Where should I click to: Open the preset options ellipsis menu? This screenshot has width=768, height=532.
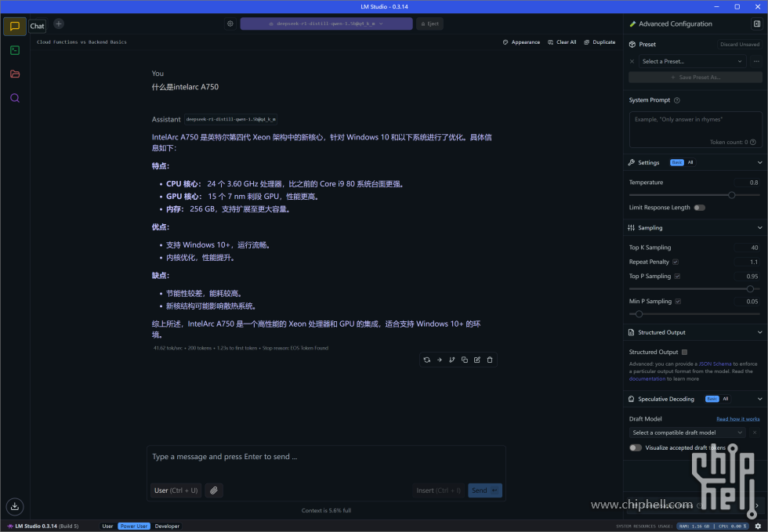[756, 61]
